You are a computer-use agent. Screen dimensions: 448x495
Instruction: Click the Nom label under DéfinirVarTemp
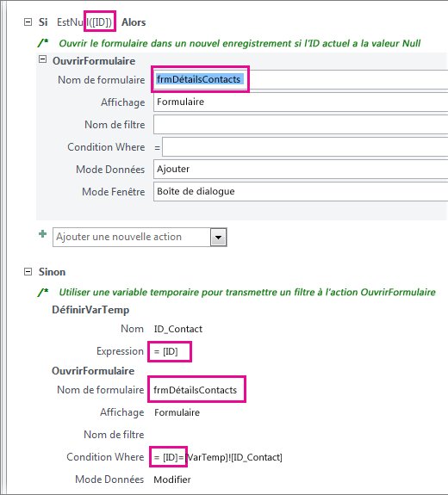click(132, 329)
